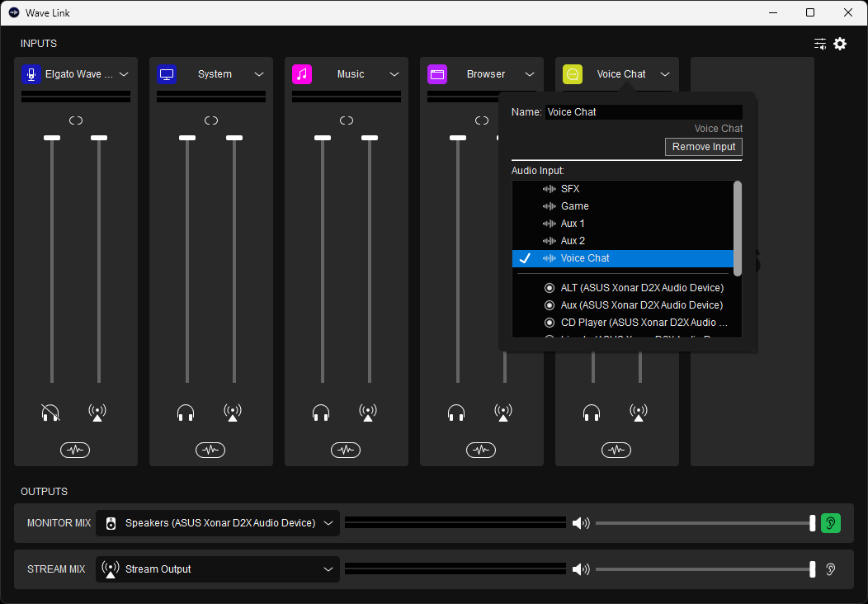This screenshot has width=868, height=604.
Task: Open the Monitor Mix output device dropdown
Action: [x=218, y=523]
